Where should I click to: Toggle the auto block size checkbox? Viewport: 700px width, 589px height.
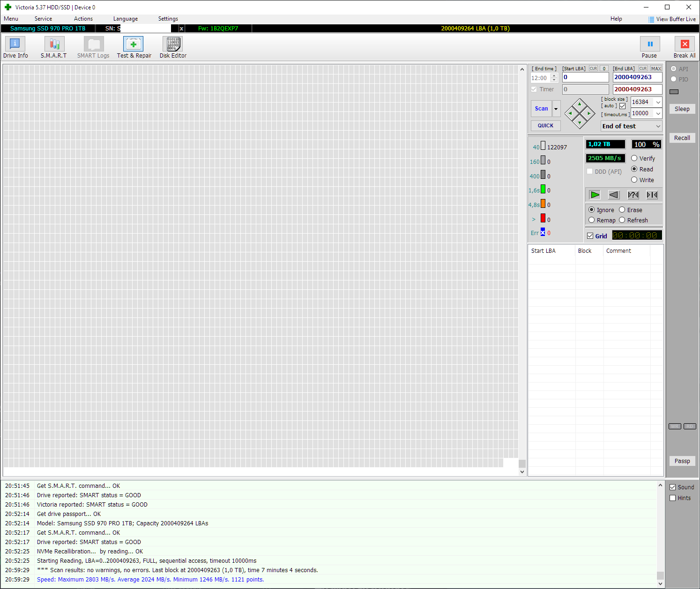[x=622, y=106]
